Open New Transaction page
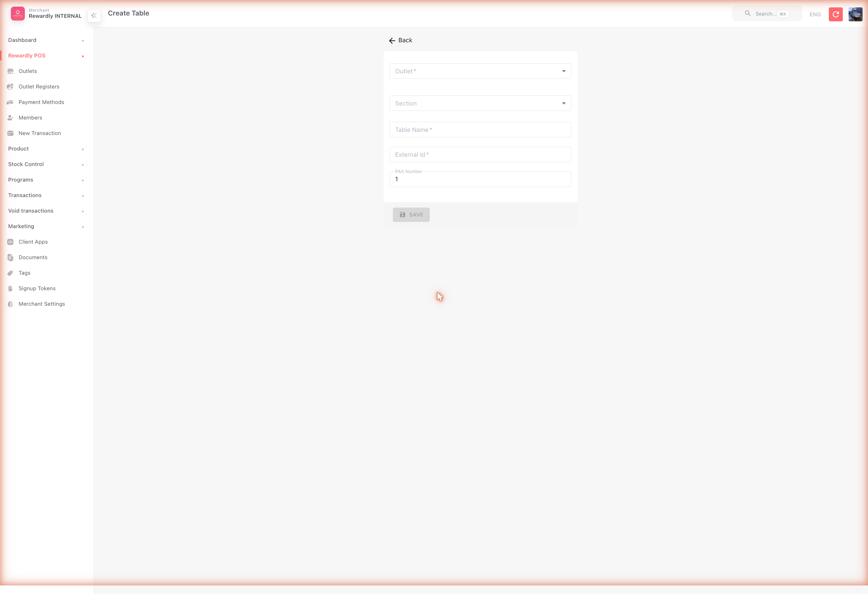The height and width of the screenshot is (594, 868). pyautogui.click(x=40, y=133)
